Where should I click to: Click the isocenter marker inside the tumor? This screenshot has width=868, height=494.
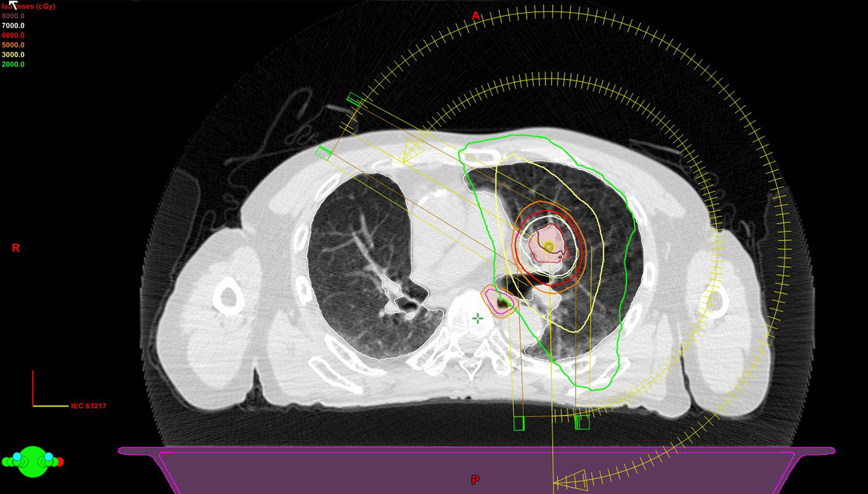pos(549,247)
